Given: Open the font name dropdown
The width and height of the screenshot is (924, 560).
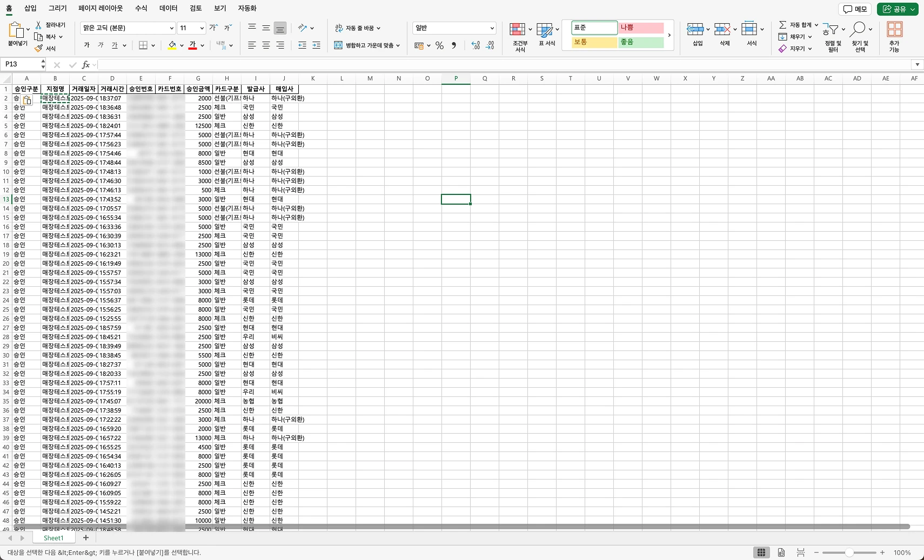Looking at the screenshot, I should pos(171,28).
